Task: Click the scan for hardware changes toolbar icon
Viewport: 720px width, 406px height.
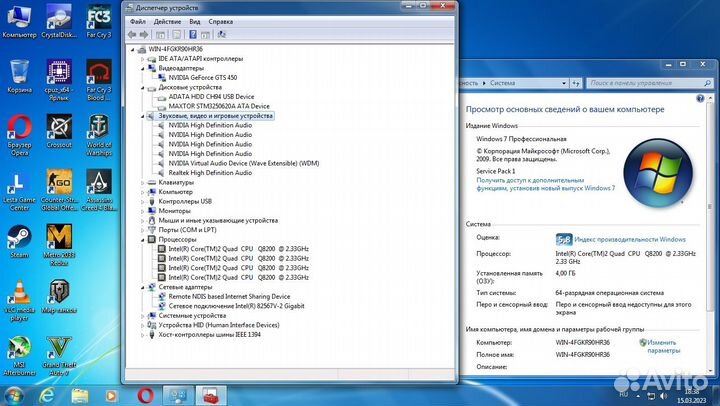Action: click(220, 34)
